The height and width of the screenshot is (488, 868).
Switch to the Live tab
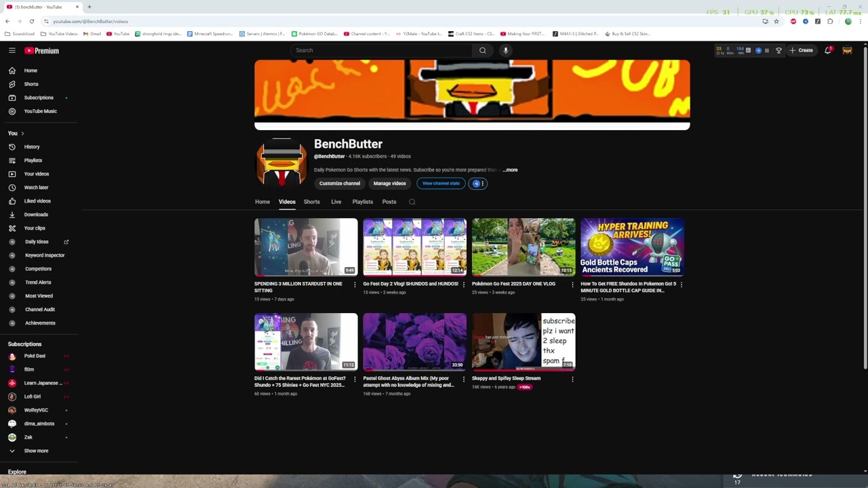tap(336, 202)
